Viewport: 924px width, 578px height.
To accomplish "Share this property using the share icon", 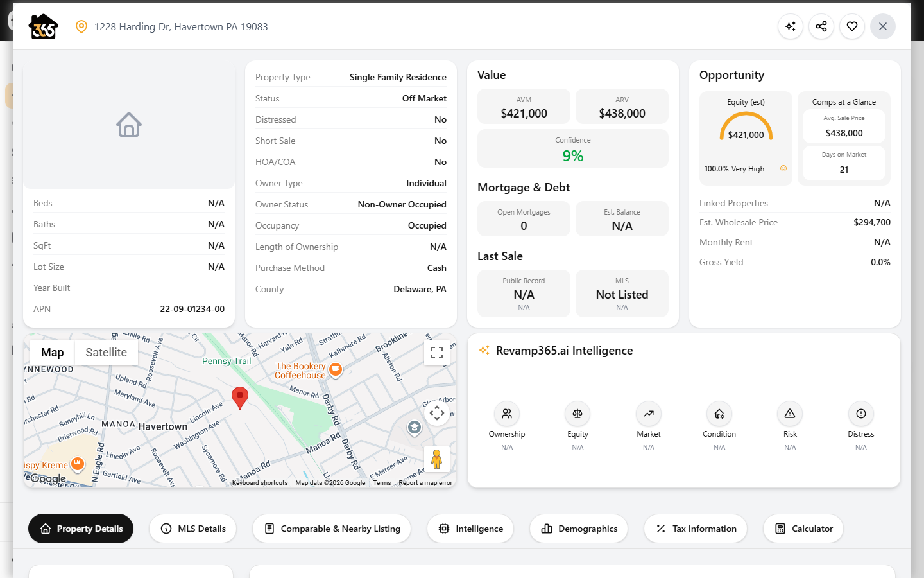I will click(821, 26).
